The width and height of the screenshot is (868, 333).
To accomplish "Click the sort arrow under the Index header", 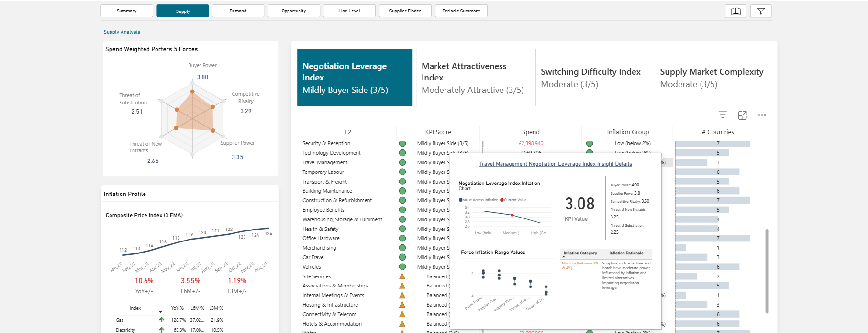I will [160, 312].
